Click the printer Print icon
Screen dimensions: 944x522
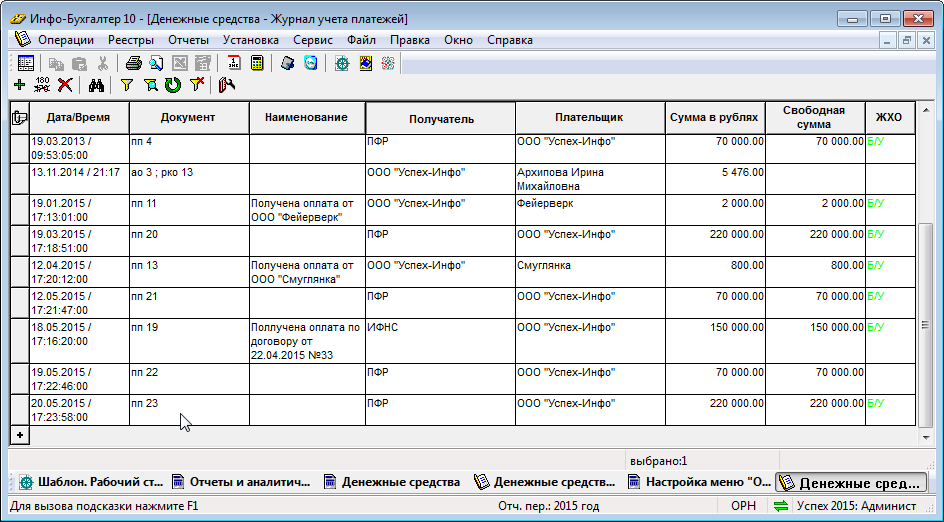tap(133, 63)
